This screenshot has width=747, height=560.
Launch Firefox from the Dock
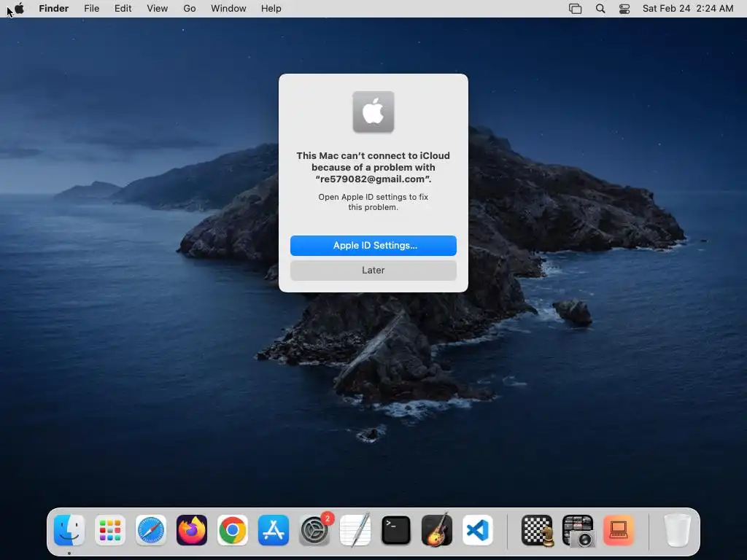coord(192,530)
